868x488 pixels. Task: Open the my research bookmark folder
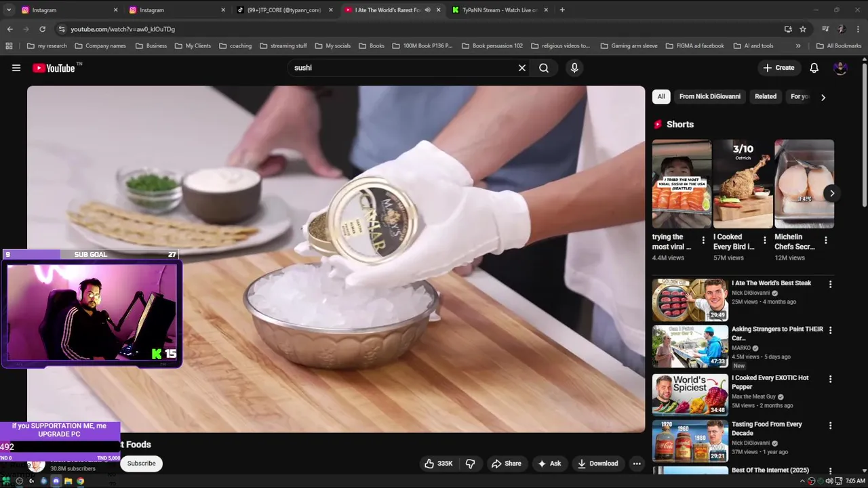pos(47,46)
